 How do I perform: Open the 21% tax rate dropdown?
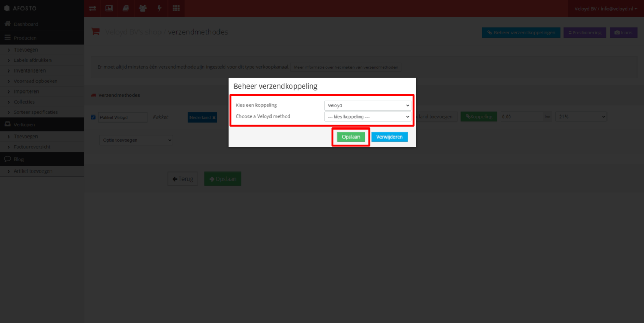point(581,117)
